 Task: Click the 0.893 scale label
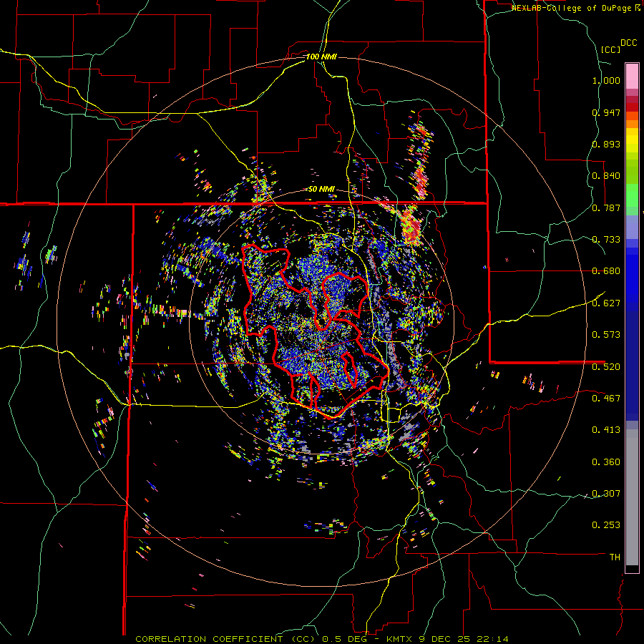[x=606, y=144]
